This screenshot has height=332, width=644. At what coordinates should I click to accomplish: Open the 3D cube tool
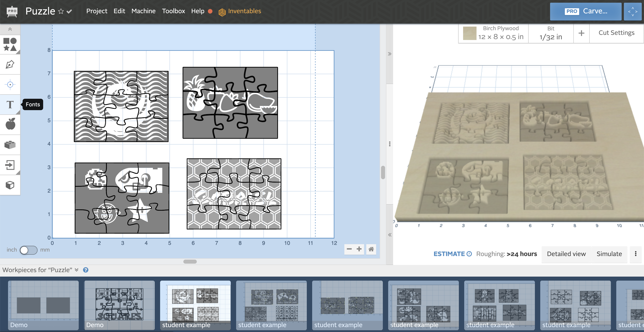click(10, 185)
